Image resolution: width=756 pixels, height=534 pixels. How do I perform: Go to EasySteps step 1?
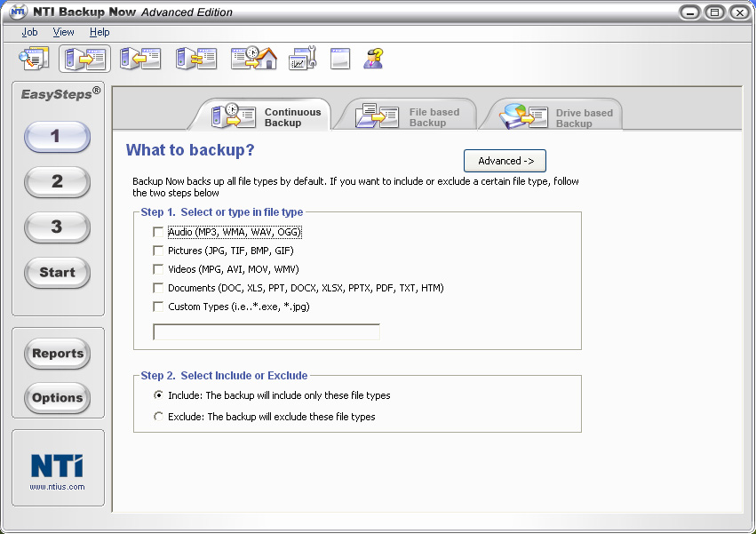pos(57,137)
